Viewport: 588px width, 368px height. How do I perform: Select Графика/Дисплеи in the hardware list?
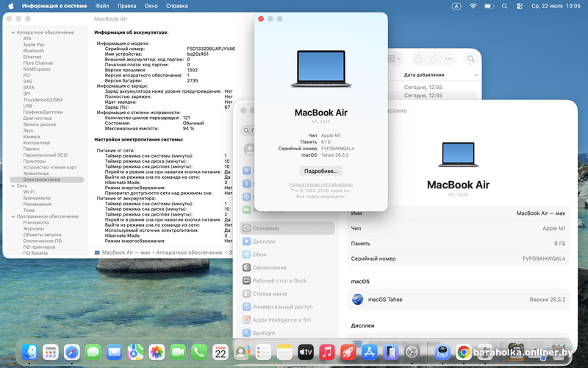click(x=43, y=113)
